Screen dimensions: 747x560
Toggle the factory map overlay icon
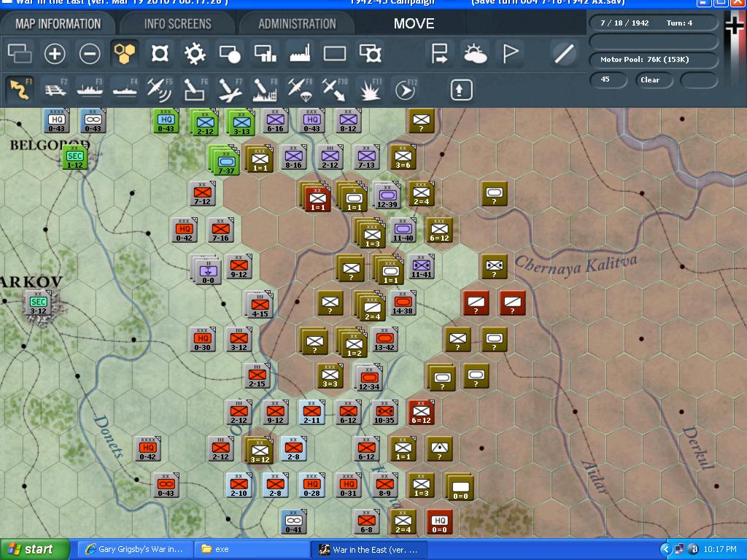(300, 53)
